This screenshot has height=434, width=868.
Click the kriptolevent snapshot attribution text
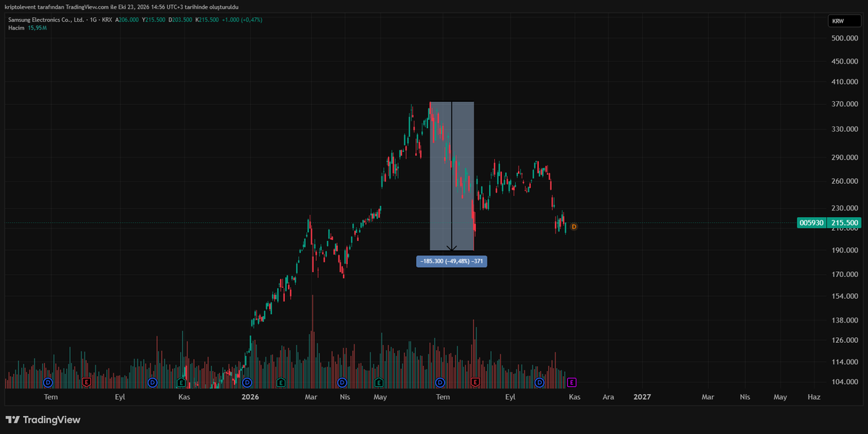[x=122, y=7]
